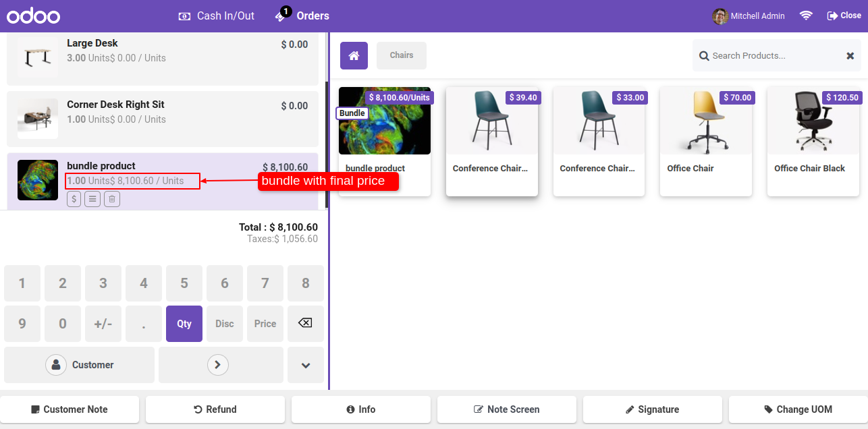Check the Wi-Fi connection status icon
The height and width of the screenshot is (429, 868).
tap(806, 16)
